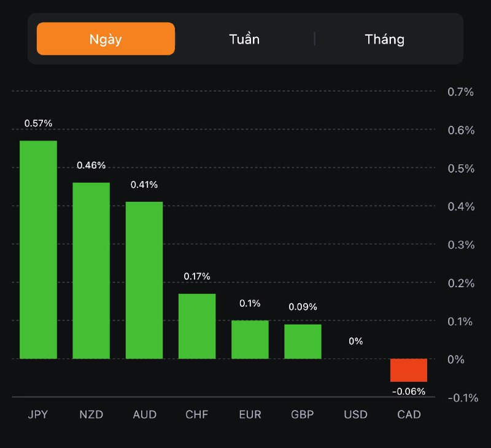Tap the CAD label below chart

point(409,414)
